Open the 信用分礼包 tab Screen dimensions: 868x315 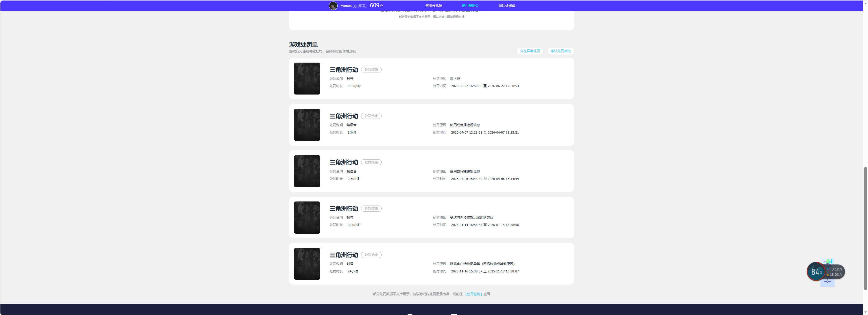click(x=433, y=6)
